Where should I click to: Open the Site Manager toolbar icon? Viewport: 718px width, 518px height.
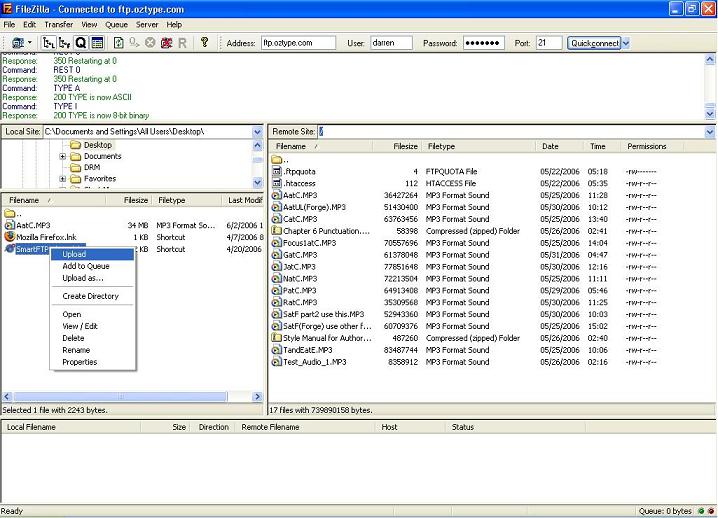(x=18, y=43)
